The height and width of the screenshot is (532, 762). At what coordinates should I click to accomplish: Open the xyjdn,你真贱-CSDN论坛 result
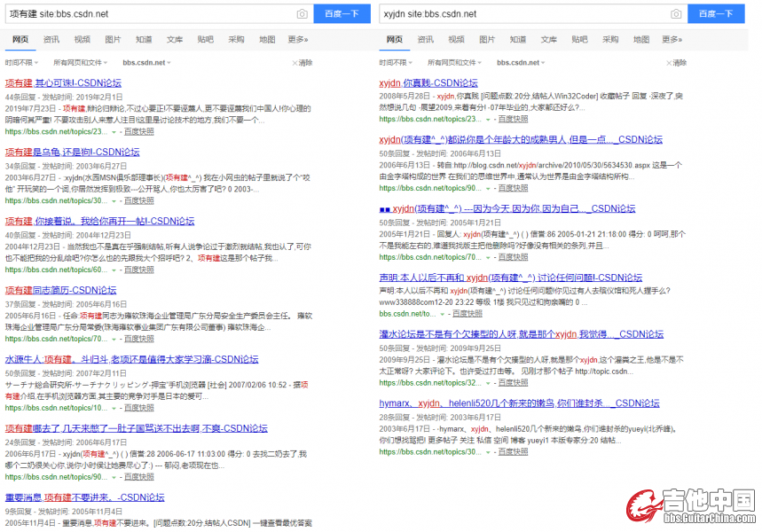pos(428,83)
